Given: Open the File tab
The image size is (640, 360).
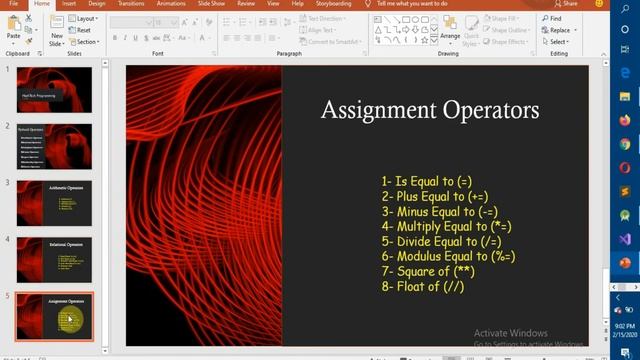Looking at the screenshot, I should tap(13, 4).
